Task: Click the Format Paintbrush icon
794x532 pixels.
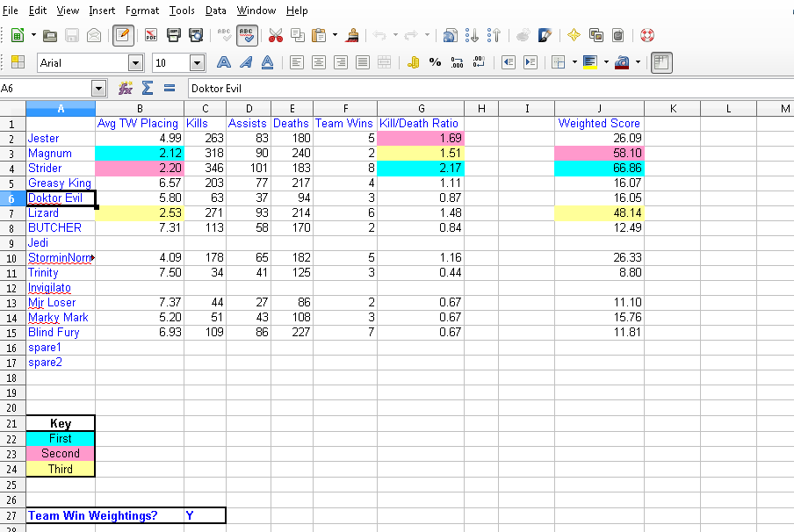Action: (x=352, y=35)
